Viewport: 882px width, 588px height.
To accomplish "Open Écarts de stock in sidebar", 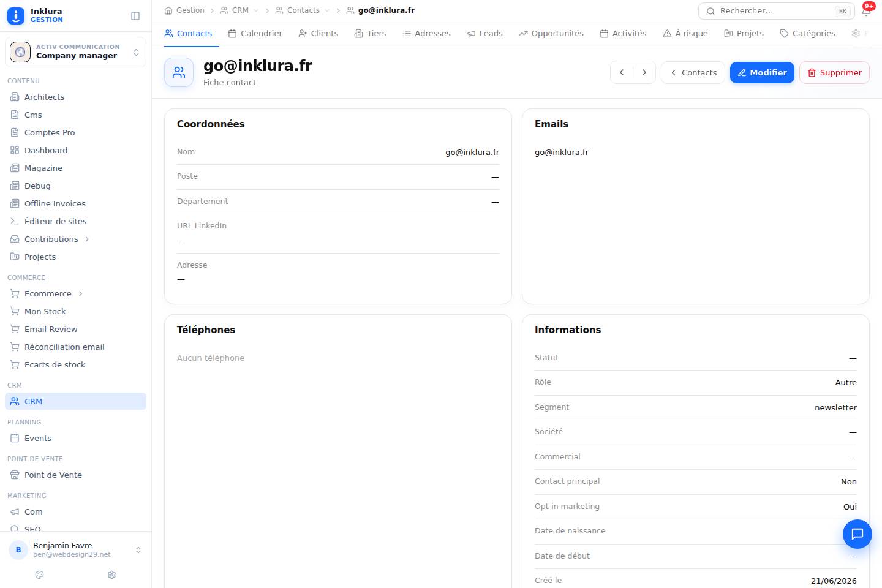I will click(x=75, y=364).
